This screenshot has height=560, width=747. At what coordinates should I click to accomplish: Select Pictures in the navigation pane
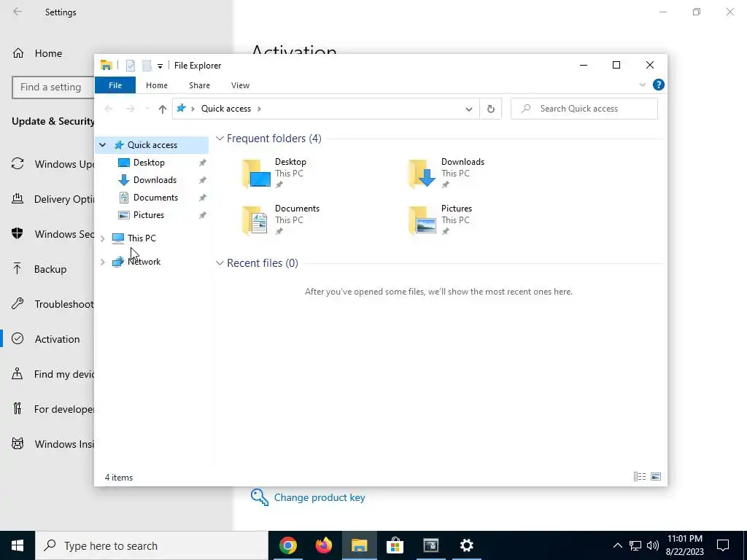(x=149, y=215)
